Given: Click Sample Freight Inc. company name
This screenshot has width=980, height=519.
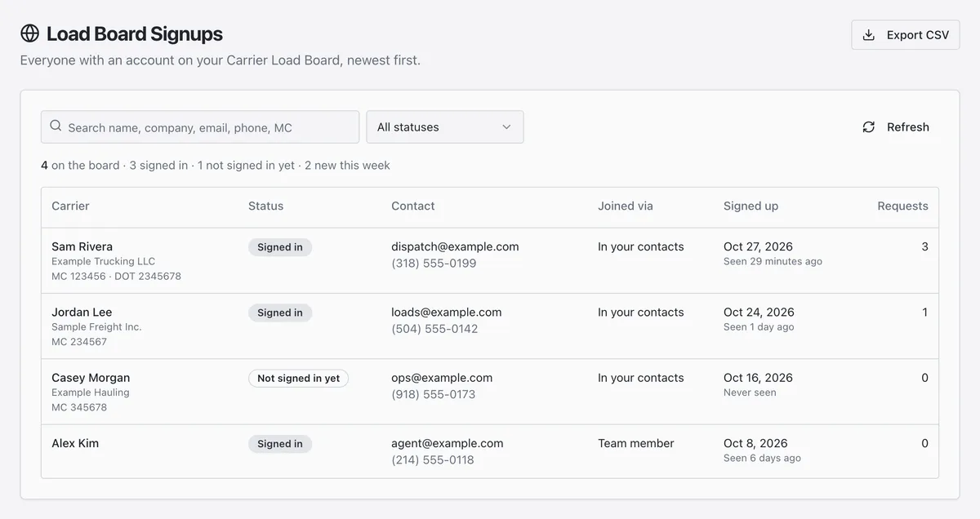Looking at the screenshot, I should pyautogui.click(x=96, y=327).
